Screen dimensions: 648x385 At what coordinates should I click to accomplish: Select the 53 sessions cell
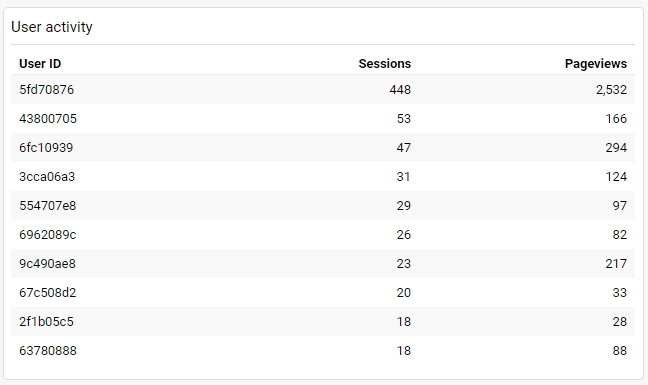[x=403, y=119]
